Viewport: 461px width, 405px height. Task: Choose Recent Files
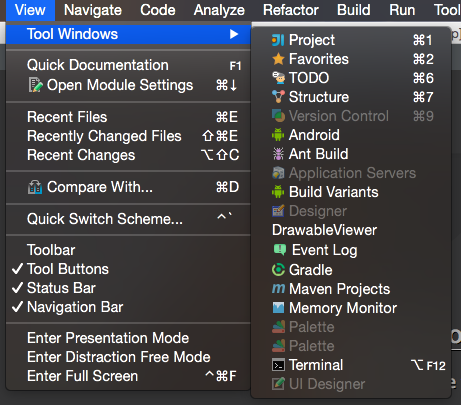coord(128,117)
